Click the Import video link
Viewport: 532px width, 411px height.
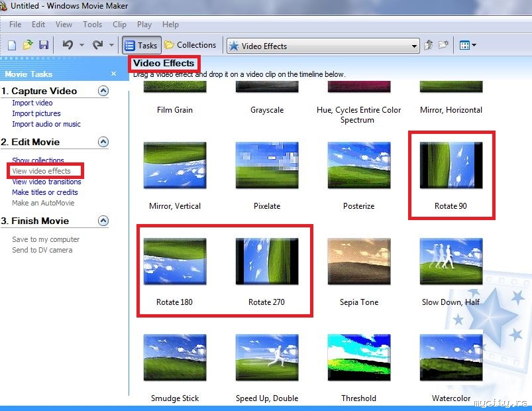click(x=32, y=103)
